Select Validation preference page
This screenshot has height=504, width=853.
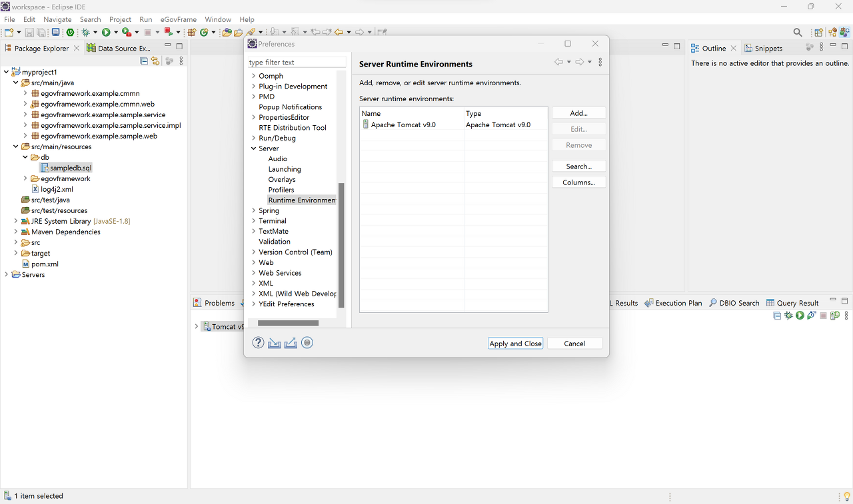[275, 242]
